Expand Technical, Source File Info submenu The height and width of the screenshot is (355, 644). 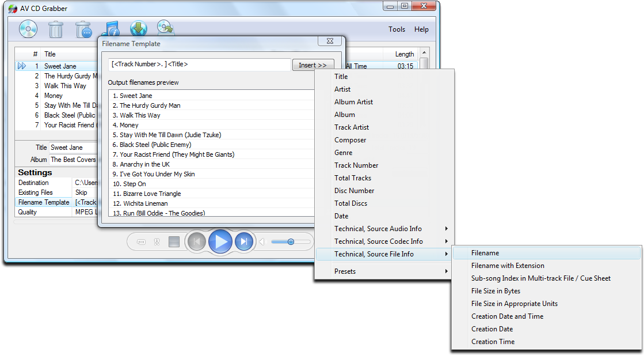[x=384, y=254]
